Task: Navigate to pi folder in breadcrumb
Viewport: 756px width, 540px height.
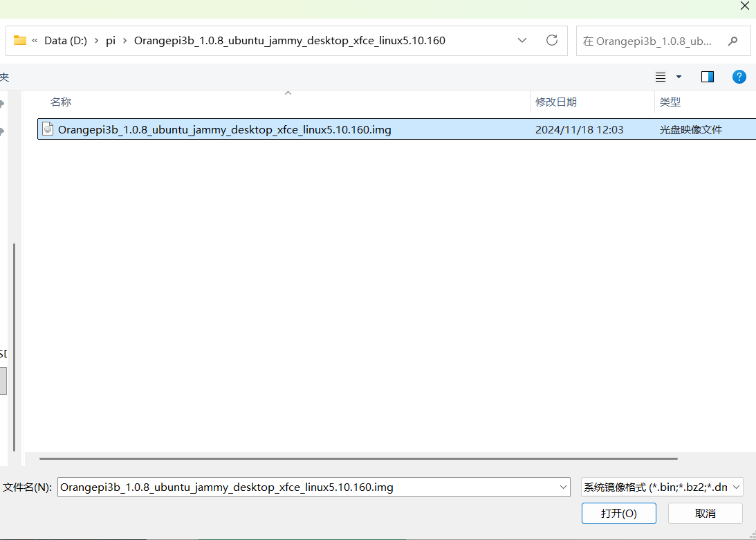Action: pyautogui.click(x=111, y=41)
